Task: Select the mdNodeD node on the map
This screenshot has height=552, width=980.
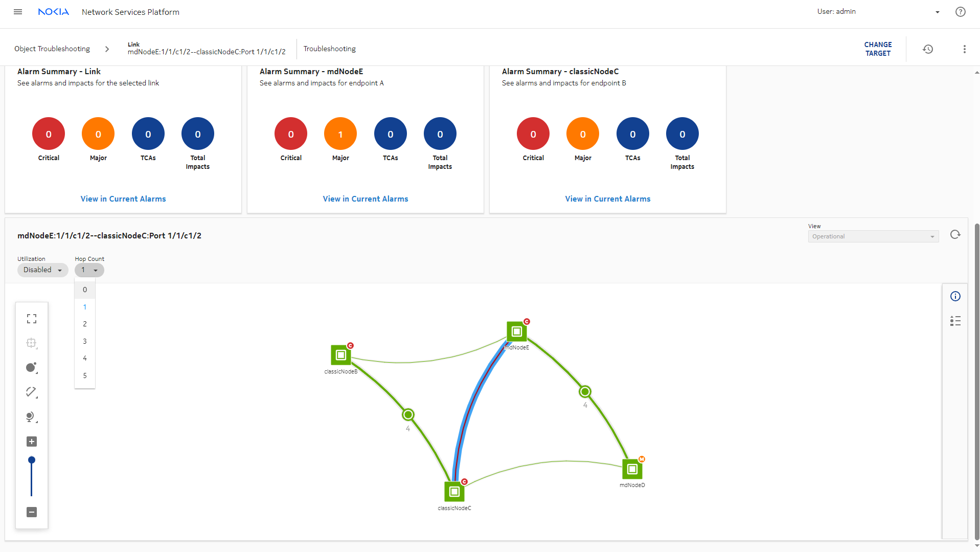Action: pyautogui.click(x=632, y=469)
